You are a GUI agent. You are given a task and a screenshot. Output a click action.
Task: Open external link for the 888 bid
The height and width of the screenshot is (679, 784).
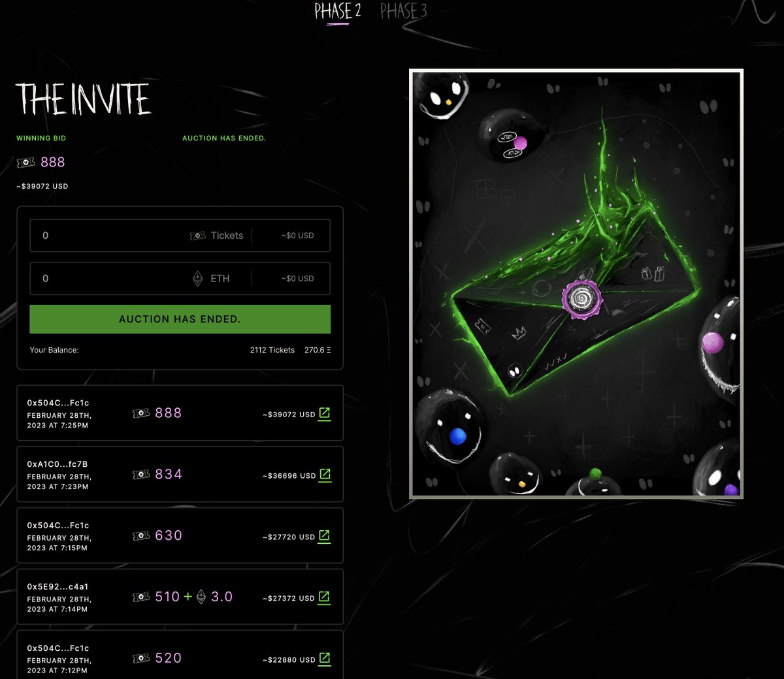(325, 414)
